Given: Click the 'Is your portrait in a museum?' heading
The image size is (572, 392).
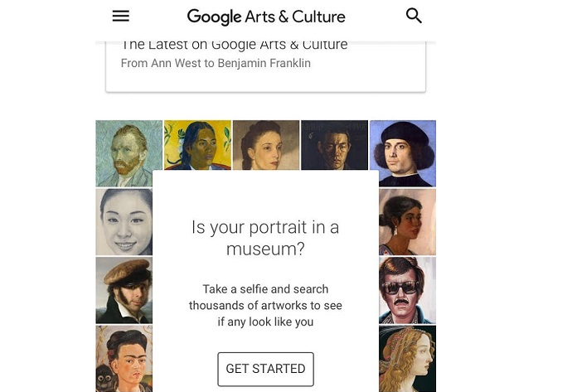Looking at the screenshot, I should (265, 238).
